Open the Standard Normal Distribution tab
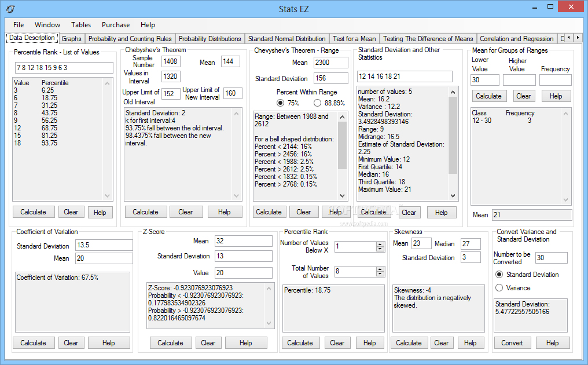 (x=287, y=39)
